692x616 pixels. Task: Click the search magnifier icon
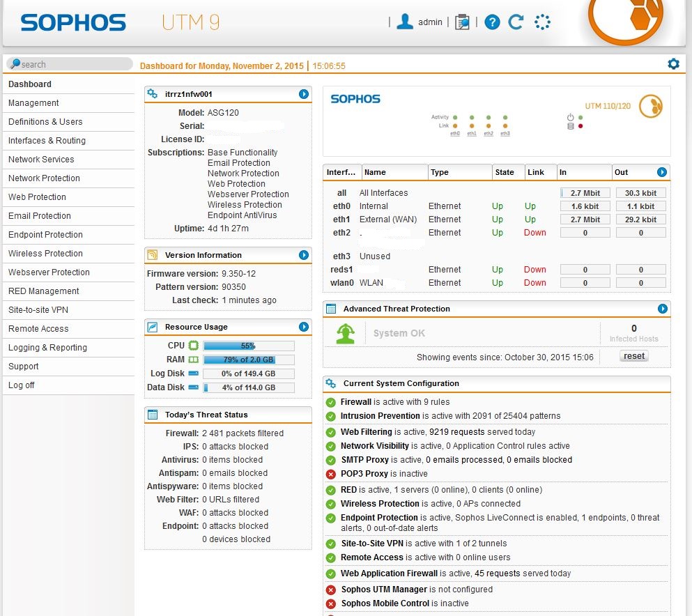coord(15,64)
